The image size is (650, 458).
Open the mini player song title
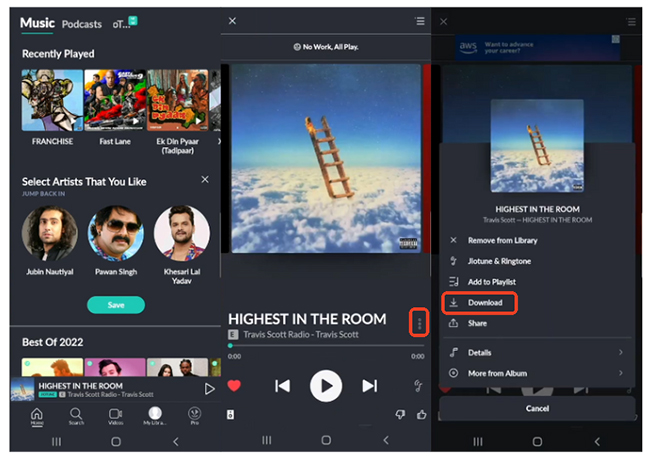click(80, 386)
